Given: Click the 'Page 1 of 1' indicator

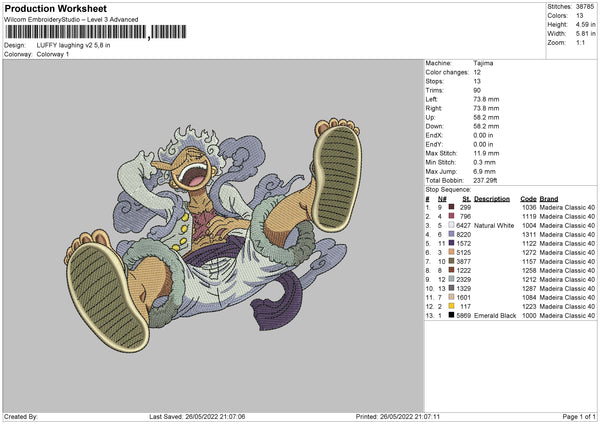Looking at the screenshot, I should [579, 416].
